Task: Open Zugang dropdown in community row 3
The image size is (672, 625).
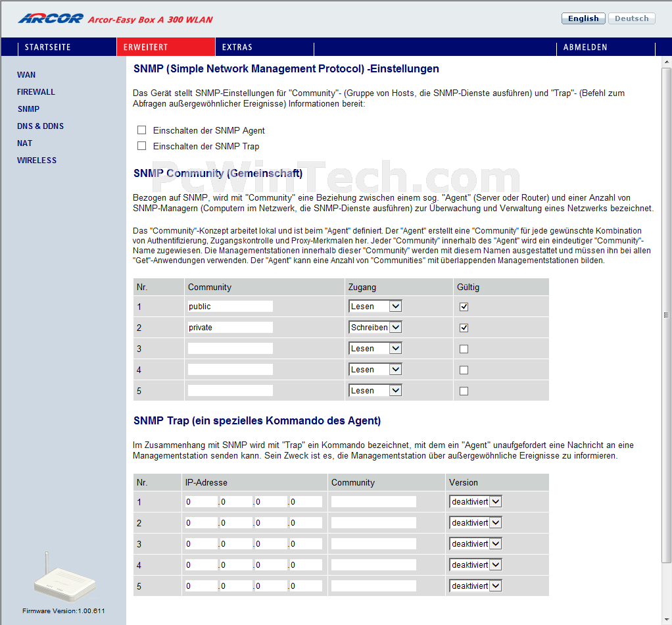Action: pyautogui.click(x=375, y=348)
